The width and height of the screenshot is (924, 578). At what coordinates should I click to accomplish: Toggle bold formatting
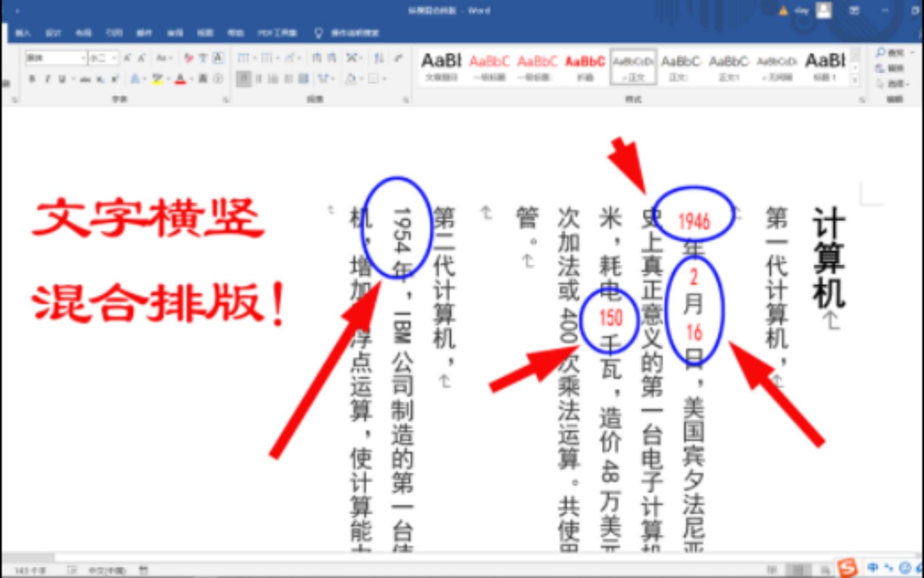point(32,80)
